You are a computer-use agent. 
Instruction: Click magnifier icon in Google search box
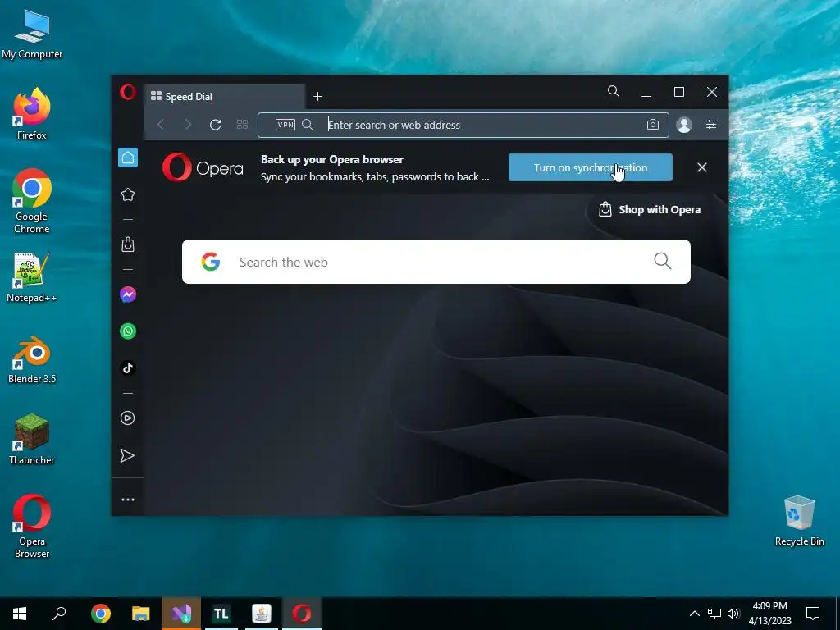tap(663, 261)
